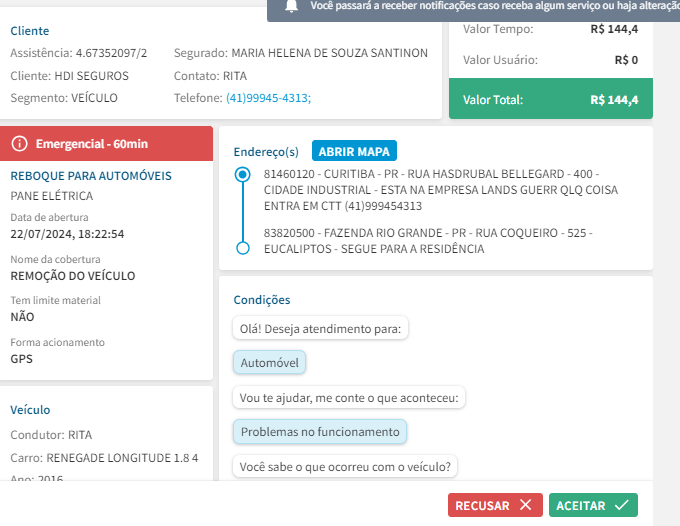Click the notification banner message text

click(x=495, y=6)
